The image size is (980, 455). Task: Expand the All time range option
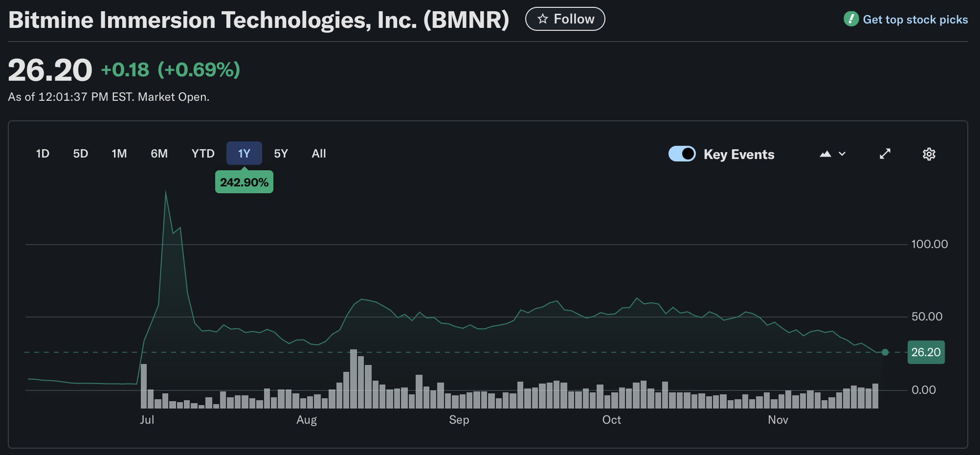click(x=318, y=153)
